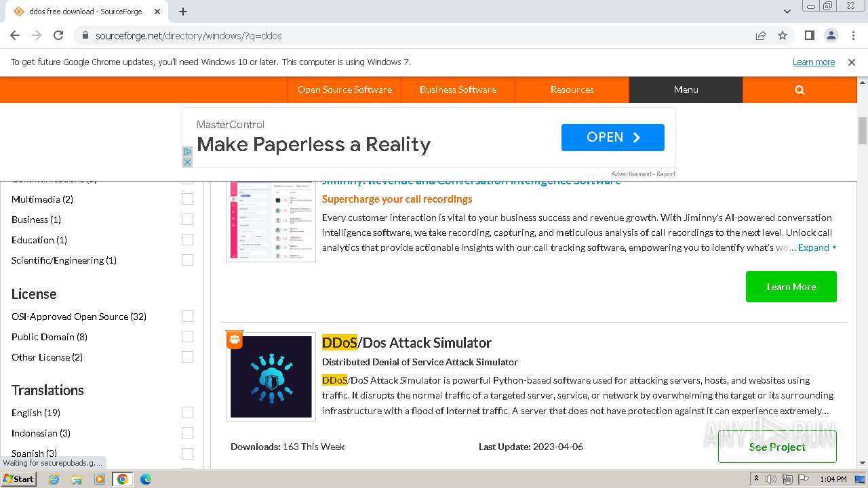This screenshot has width=868, height=488.
Task: Click the Downloads: 163 This Week text
Action: pyautogui.click(x=288, y=447)
